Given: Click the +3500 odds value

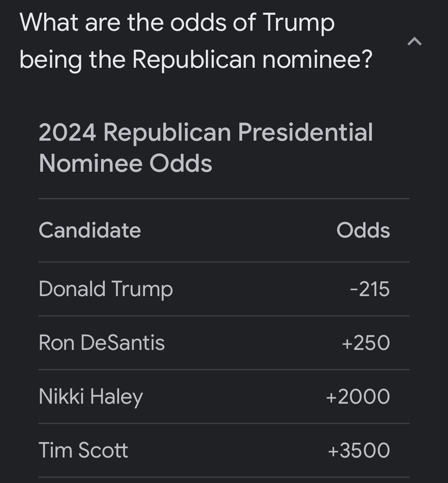Looking at the screenshot, I should [x=359, y=450].
